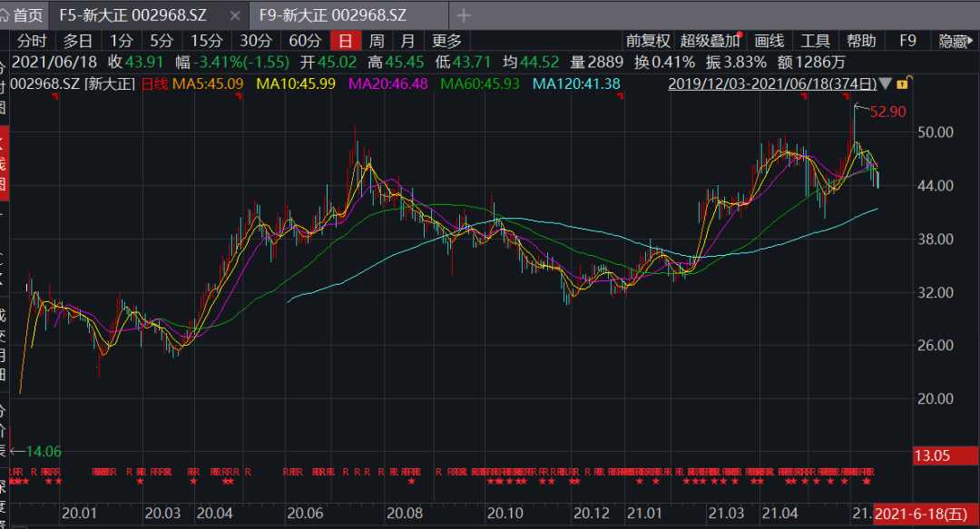Expand the date range dropdown triangle
Viewport: 980px width, 529px height.
coord(886,83)
